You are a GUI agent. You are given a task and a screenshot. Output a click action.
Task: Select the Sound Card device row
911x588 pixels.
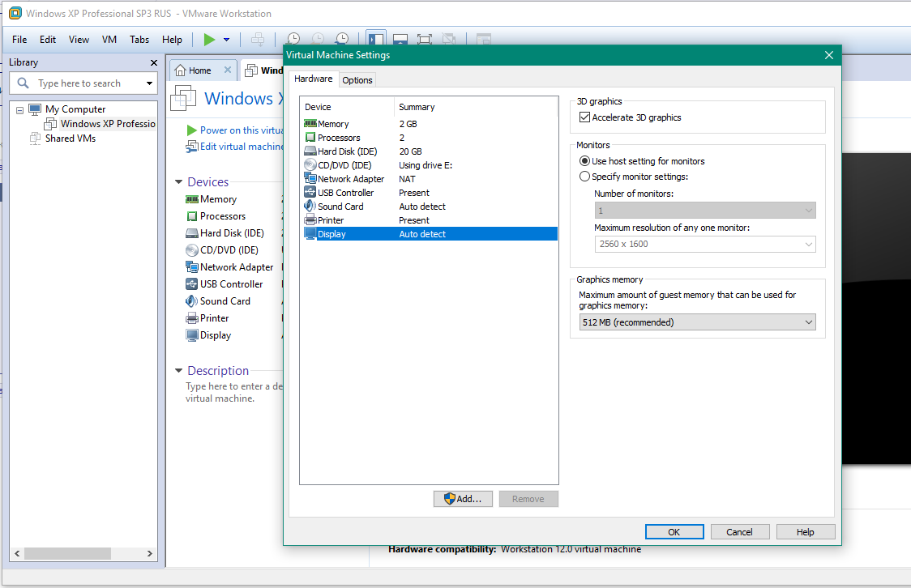(x=340, y=207)
